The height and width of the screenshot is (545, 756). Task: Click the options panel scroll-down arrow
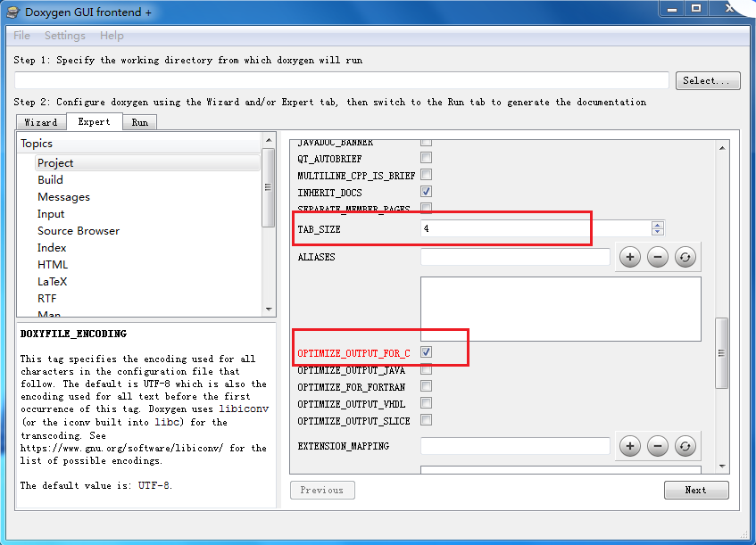pyautogui.click(x=722, y=466)
